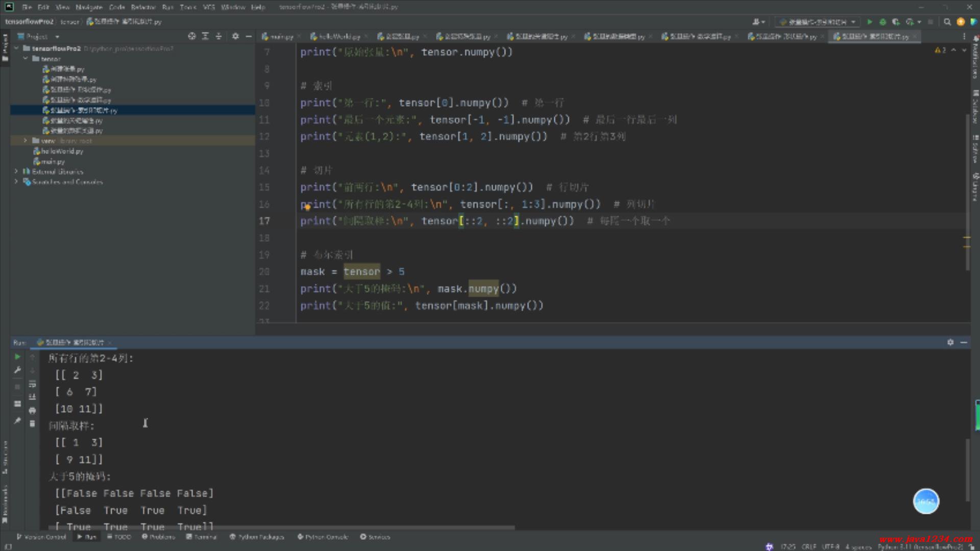Viewport: 980px width, 551px height.
Task: Open Python Console tool window
Action: [322, 537]
